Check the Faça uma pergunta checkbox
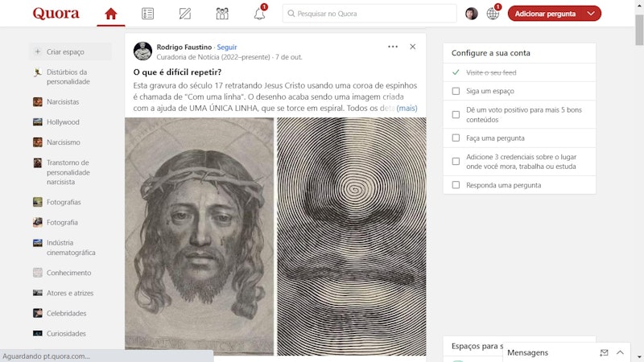 point(456,138)
